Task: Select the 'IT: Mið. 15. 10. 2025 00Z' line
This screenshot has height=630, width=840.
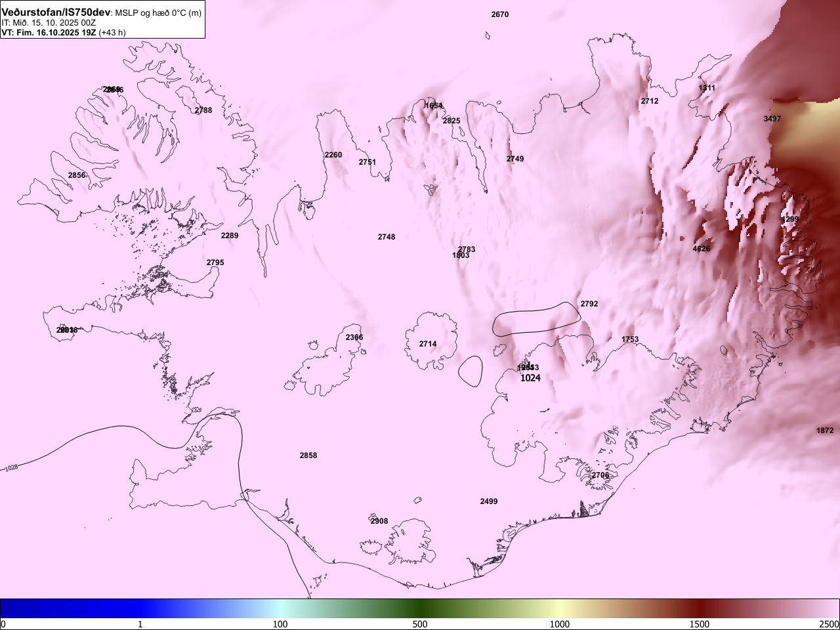Action: [49, 22]
